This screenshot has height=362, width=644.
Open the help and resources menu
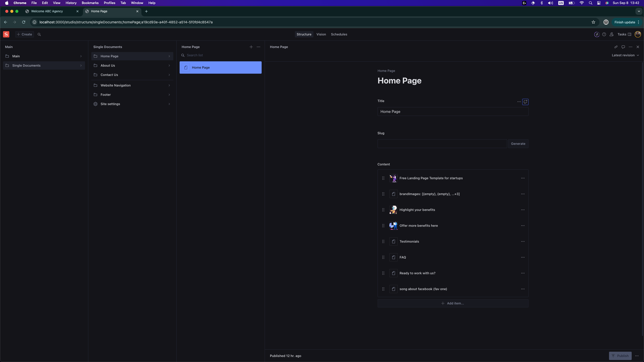tap(604, 34)
